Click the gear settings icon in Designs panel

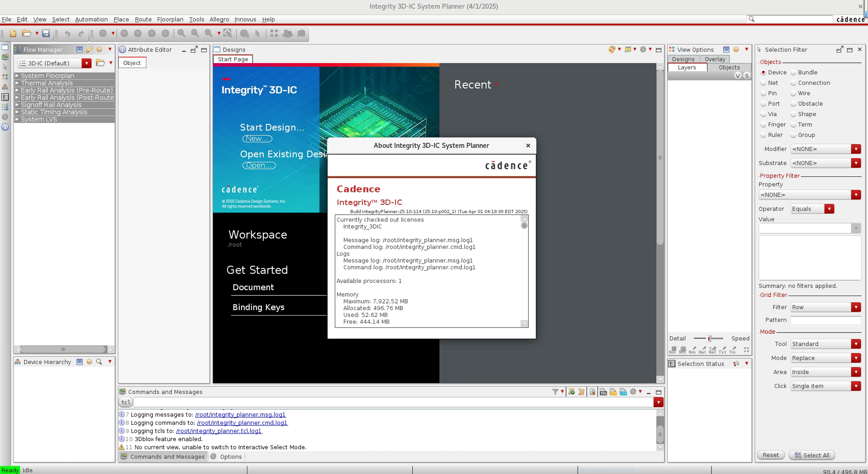[643, 49]
